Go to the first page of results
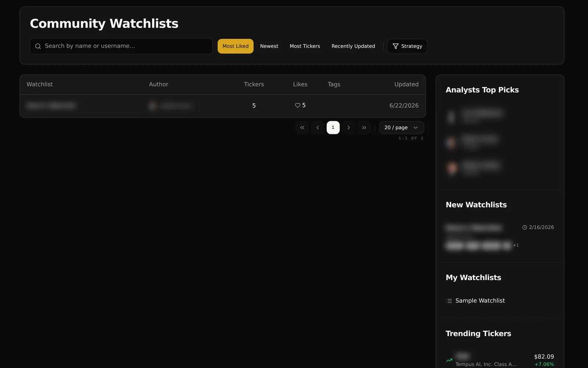588x368 pixels. coord(302,128)
